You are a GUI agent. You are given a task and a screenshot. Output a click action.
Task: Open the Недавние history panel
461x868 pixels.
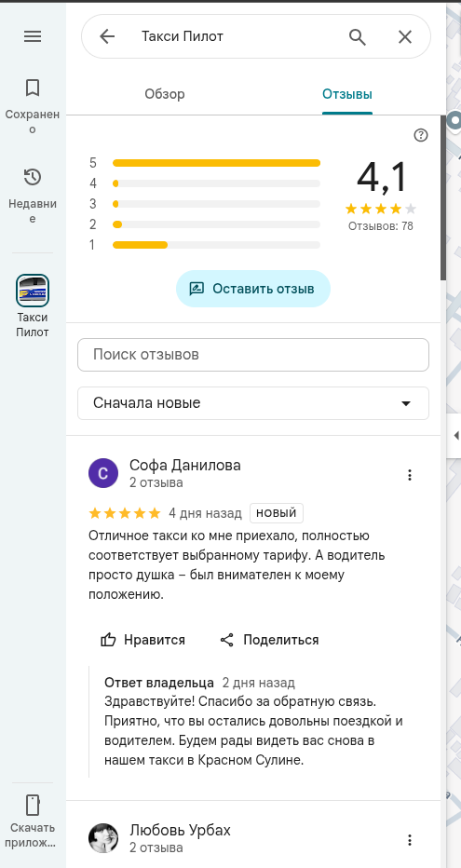click(x=33, y=196)
